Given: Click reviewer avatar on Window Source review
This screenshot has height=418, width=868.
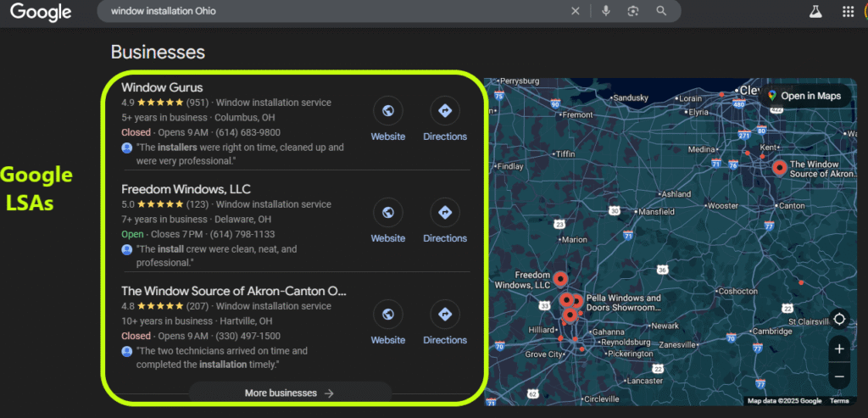Looking at the screenshot, I should click(x=127, y=352).
